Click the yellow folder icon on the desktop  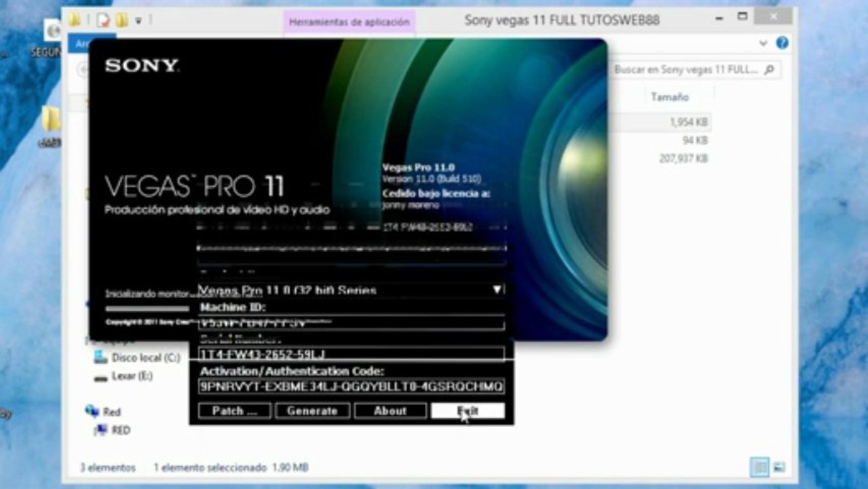[51, 120]
